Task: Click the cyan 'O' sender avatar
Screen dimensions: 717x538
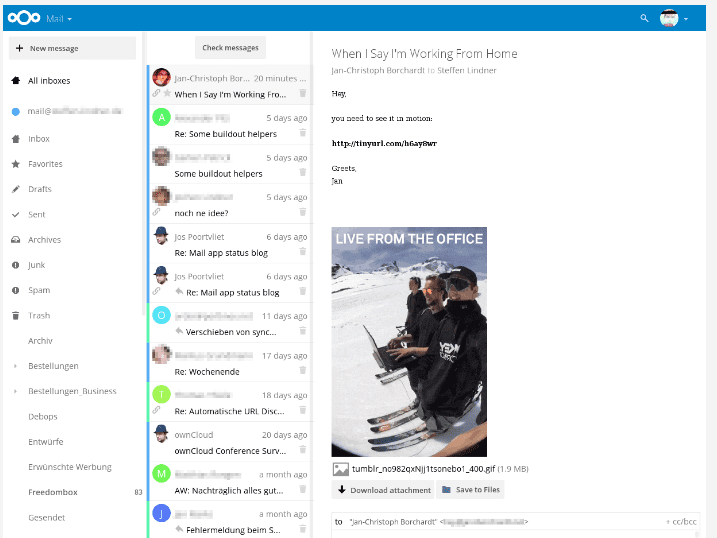Action: point(161,315)
